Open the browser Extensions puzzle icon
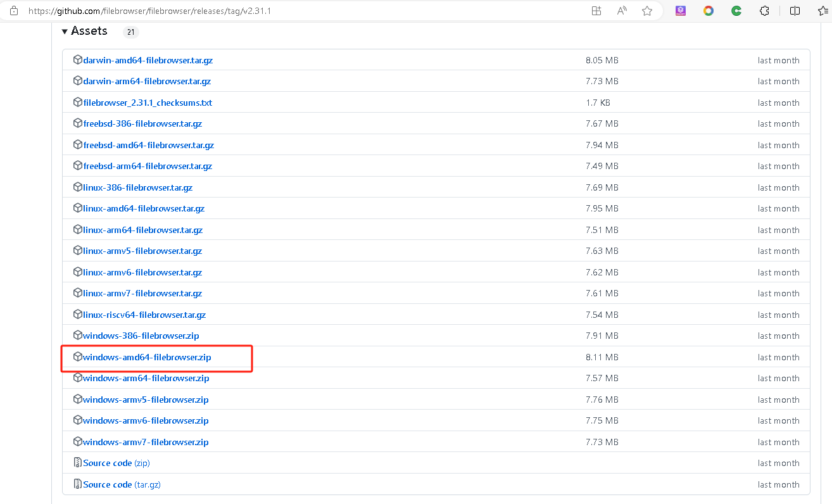Viewport: 832px width, 504px height. 764,11
